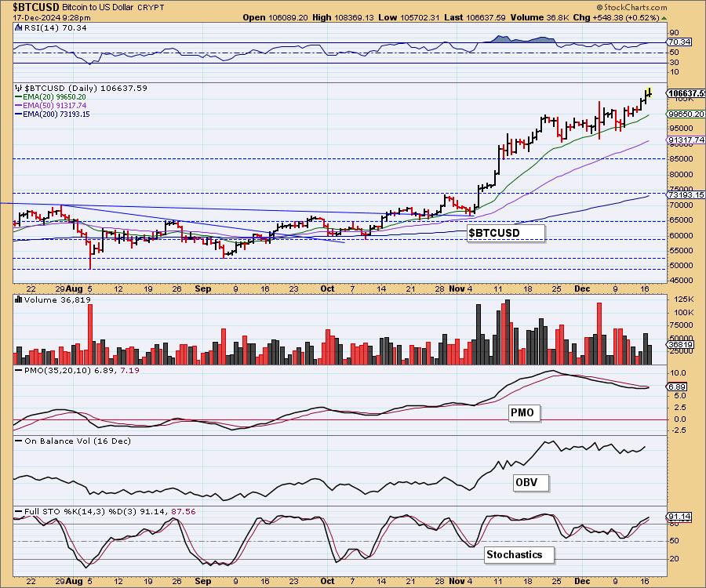Click the Volume histogram legend icon
Image resolution: width=706 pixels, height=588 pixels.
(19, 299)
